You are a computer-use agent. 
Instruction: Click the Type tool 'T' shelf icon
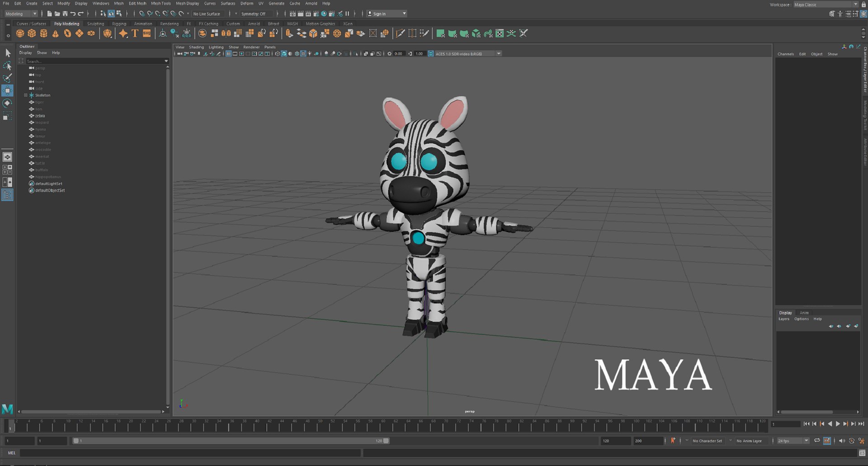(135, 33)
